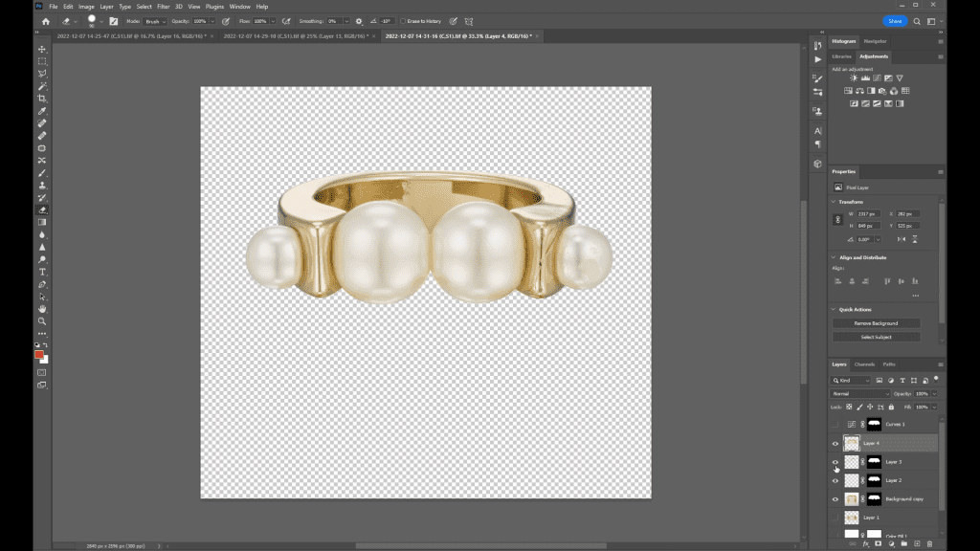Screen dimensions: 980x551
Task: Open layer Kind filter dropdown
Action: (851, 381)
